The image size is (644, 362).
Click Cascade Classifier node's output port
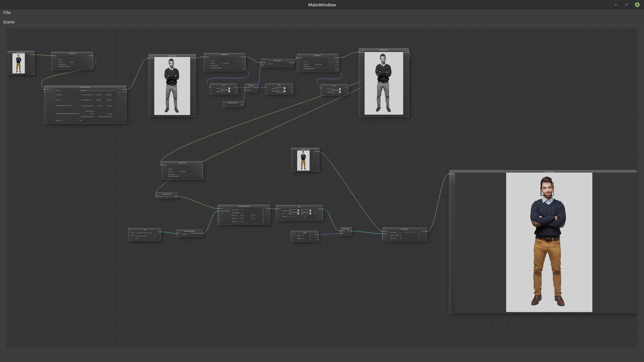(202, 233)
